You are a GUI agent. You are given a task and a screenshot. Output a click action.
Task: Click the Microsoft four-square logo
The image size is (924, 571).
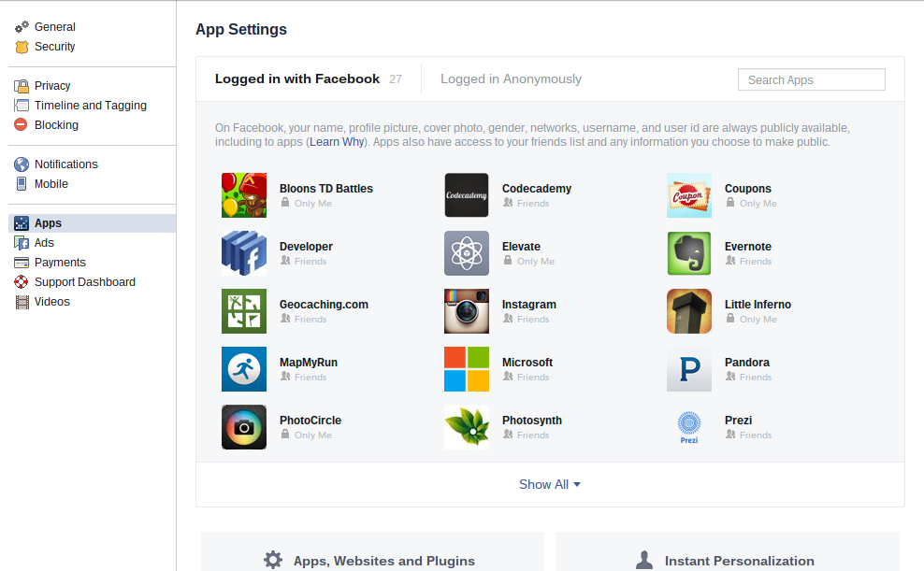click(467, 369)
